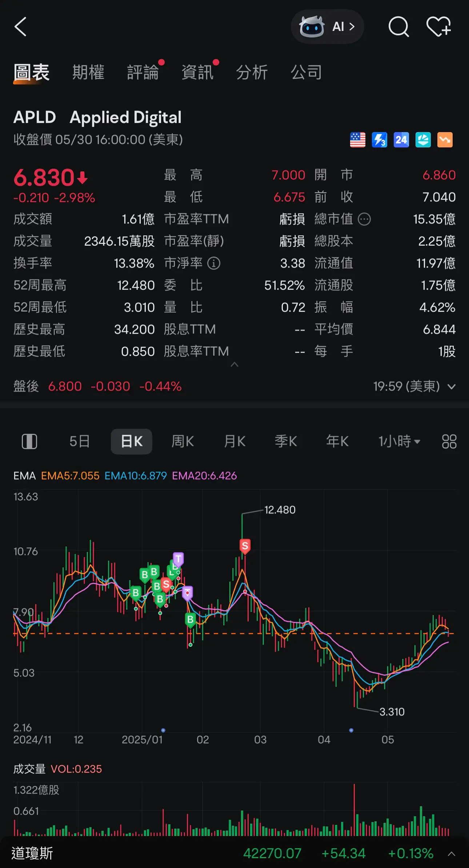Image resolution: width=469 pixels, height=868 pixels.
Task: Tap the teal badge icon beside 24
Action: tap(423, 140)
